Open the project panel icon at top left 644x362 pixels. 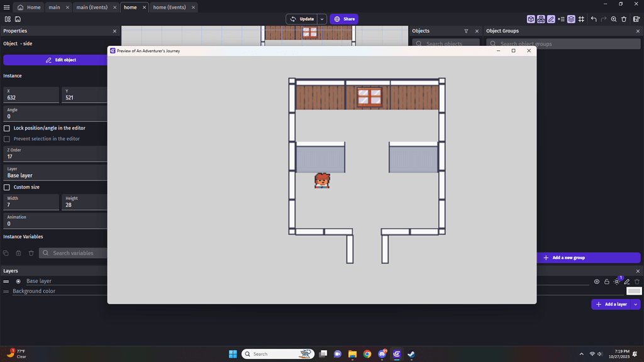tap(8, 19)
